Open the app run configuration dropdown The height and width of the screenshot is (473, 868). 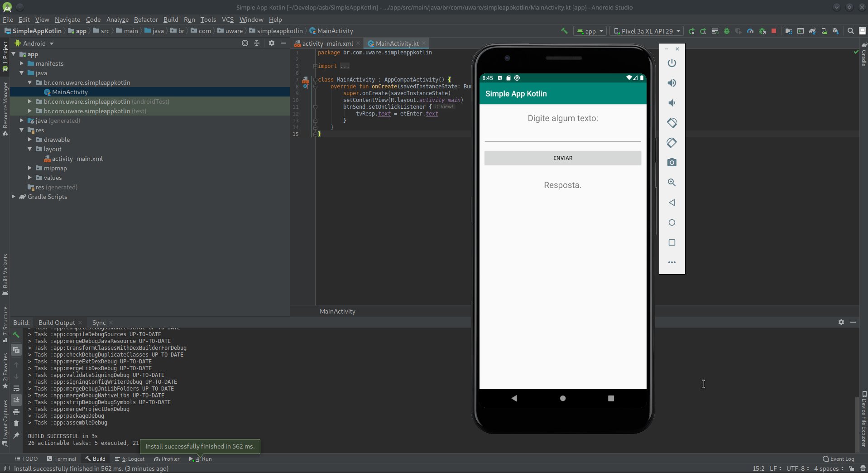click(x=590, y=31)
